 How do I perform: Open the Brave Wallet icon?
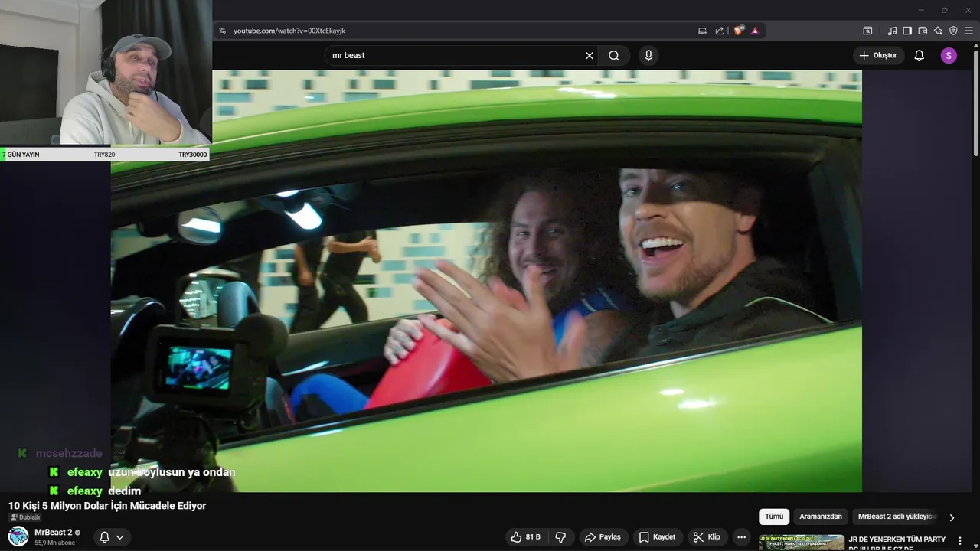pyautogui.click(x=923, y=31)
